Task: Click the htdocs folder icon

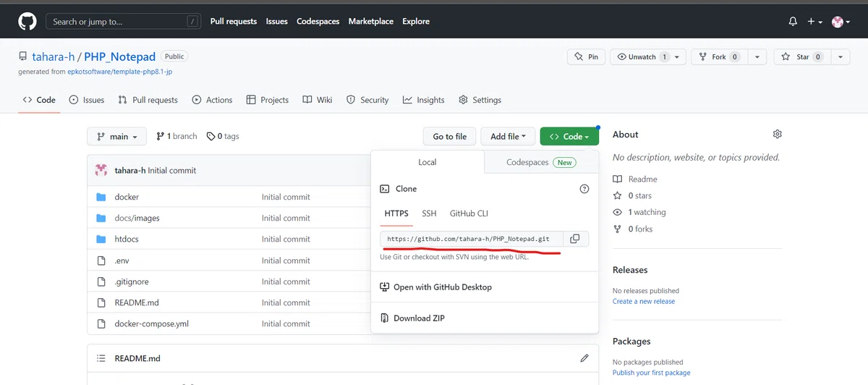Action: pyautogui.click(x=101, y=239)
